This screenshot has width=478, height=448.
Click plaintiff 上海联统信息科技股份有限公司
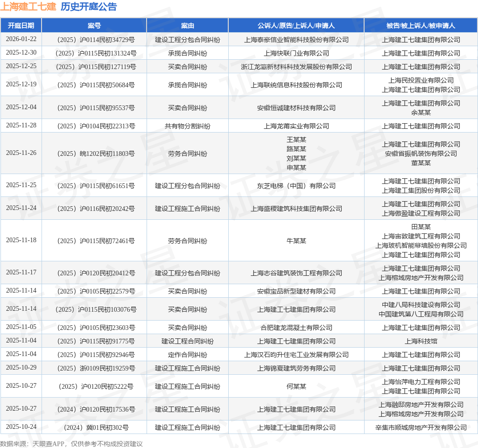tap(296, 85)
